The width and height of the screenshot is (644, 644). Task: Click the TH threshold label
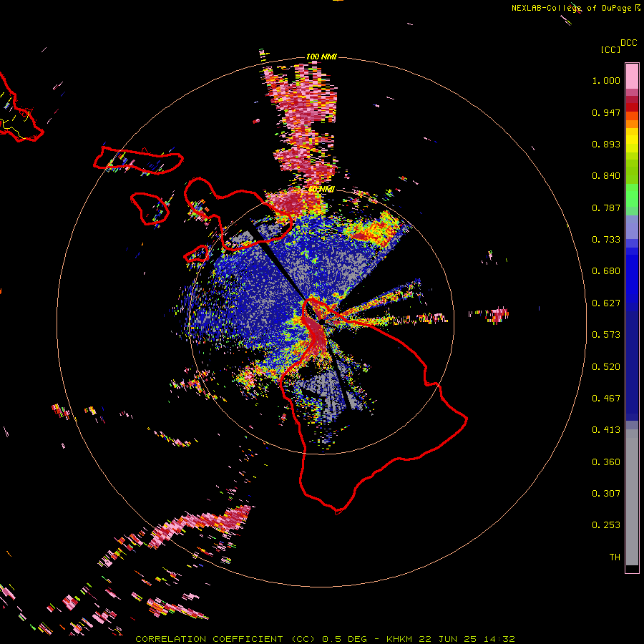615,557
